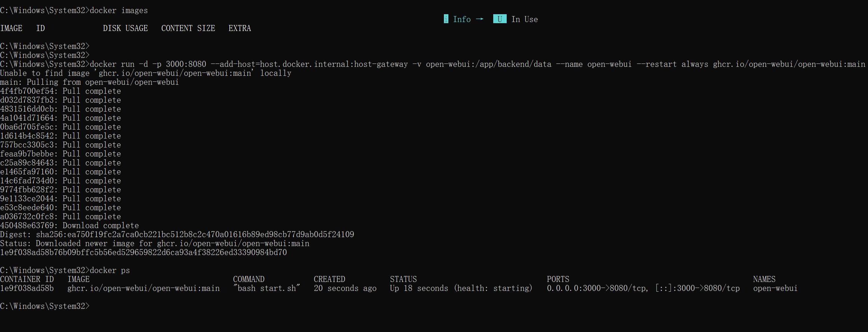Click the cyan "i" Info legend badge
Viewport: 868px width, 332px height.
pos(446,19)
